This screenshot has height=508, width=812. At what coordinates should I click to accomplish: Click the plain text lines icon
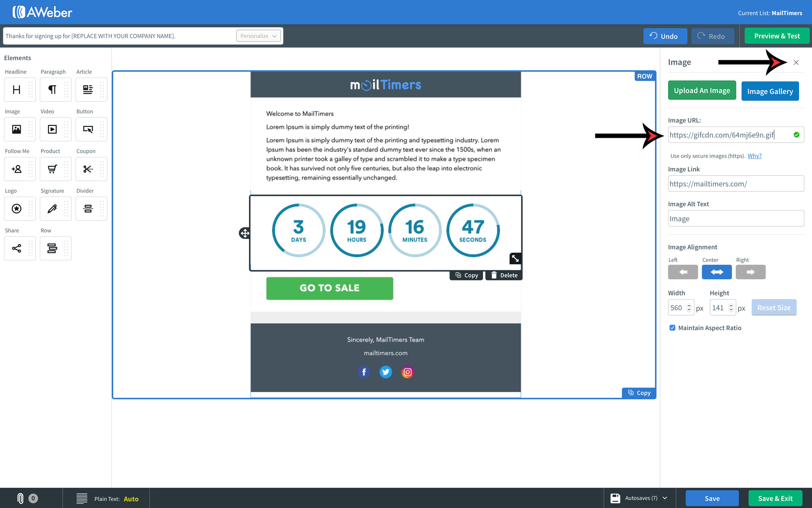pyautogui.click(x=82, y=499)
